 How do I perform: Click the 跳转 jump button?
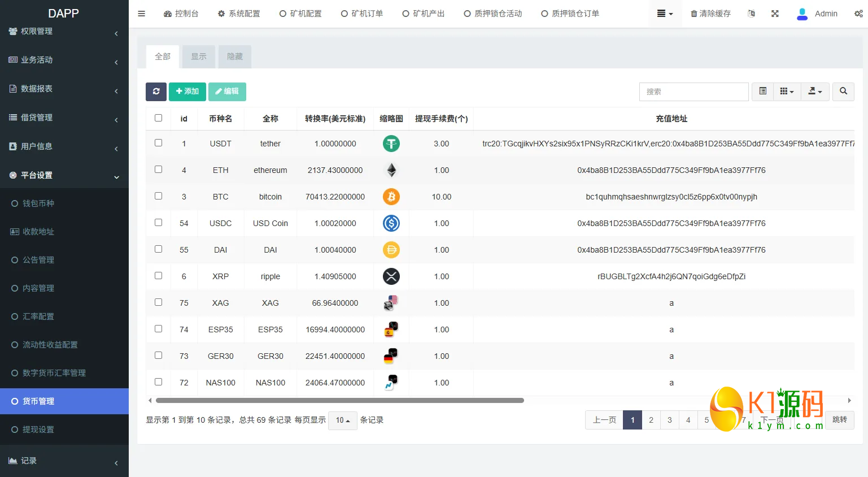click(840, 420)
